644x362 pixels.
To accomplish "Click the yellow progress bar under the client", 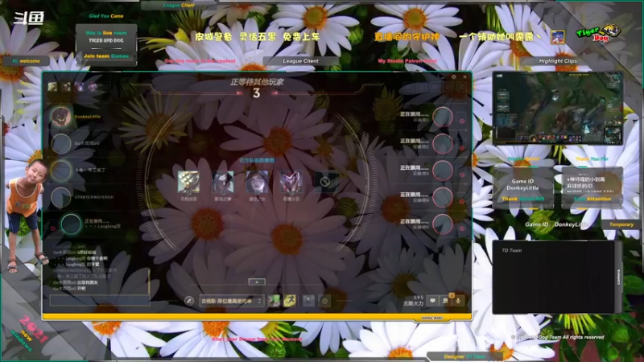I will point(257,316).
